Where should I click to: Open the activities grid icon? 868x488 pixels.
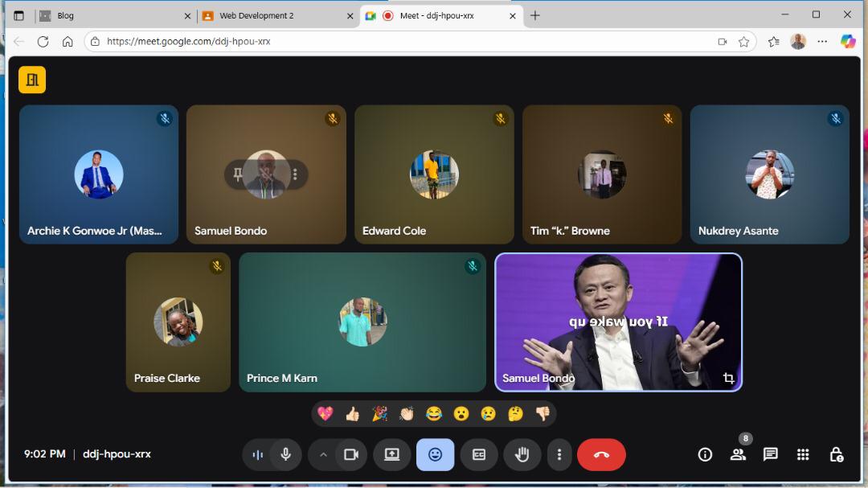tap(802, 455)
